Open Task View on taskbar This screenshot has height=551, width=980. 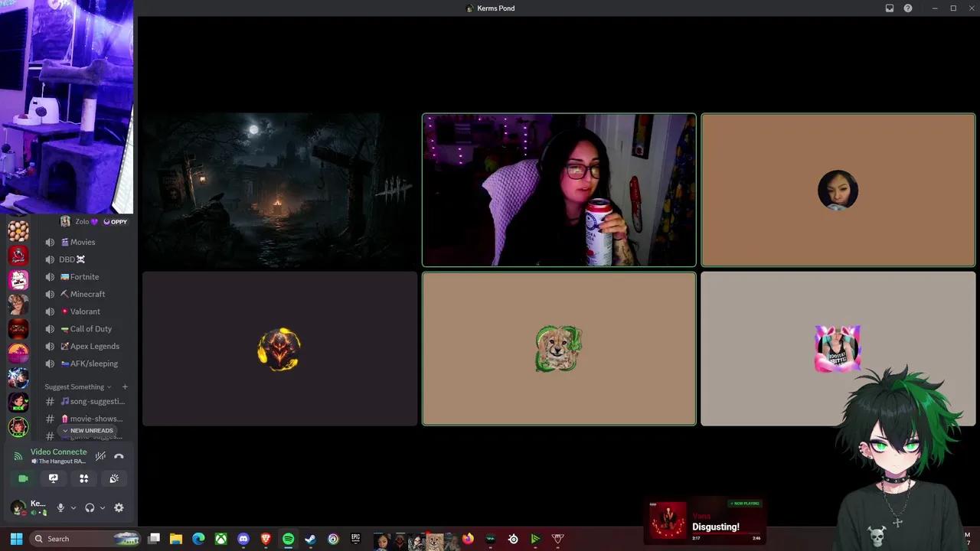[154, 539]
